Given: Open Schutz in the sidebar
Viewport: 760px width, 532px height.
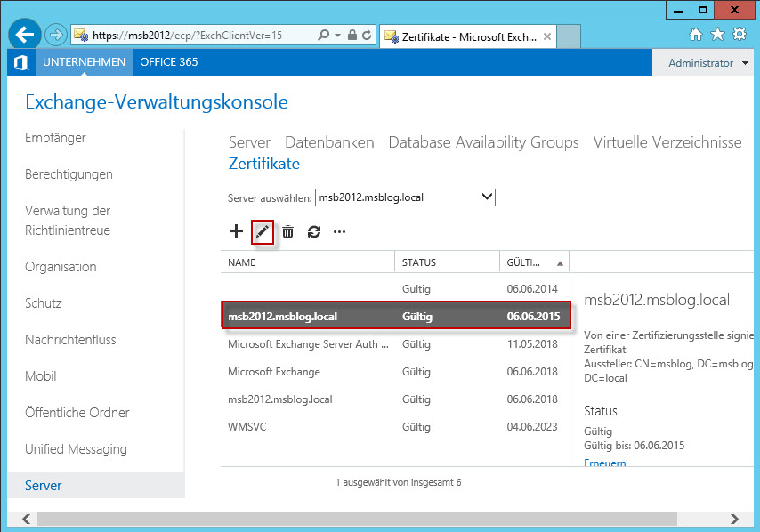Looking at the screenshot, I should pos(43,303).
